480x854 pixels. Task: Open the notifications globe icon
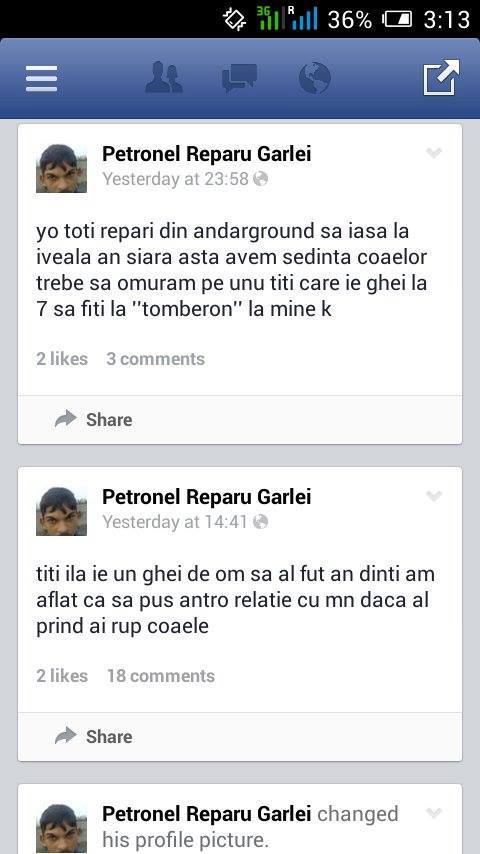click(x=314, y=78)
